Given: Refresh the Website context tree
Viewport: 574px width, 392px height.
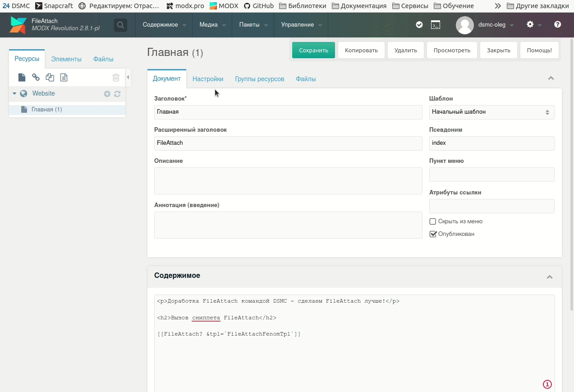Looking at the screenshot, I should (117, 94).
